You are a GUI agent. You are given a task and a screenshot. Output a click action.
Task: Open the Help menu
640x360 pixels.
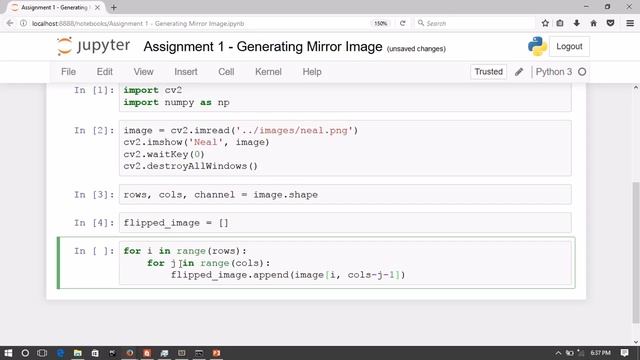pyautogui.click(x=312, y=72)
